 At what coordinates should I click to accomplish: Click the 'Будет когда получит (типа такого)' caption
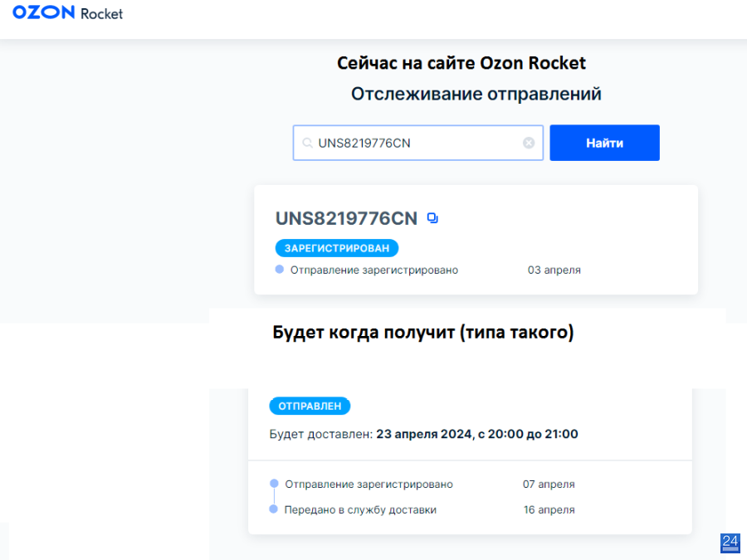pos(423,332)
